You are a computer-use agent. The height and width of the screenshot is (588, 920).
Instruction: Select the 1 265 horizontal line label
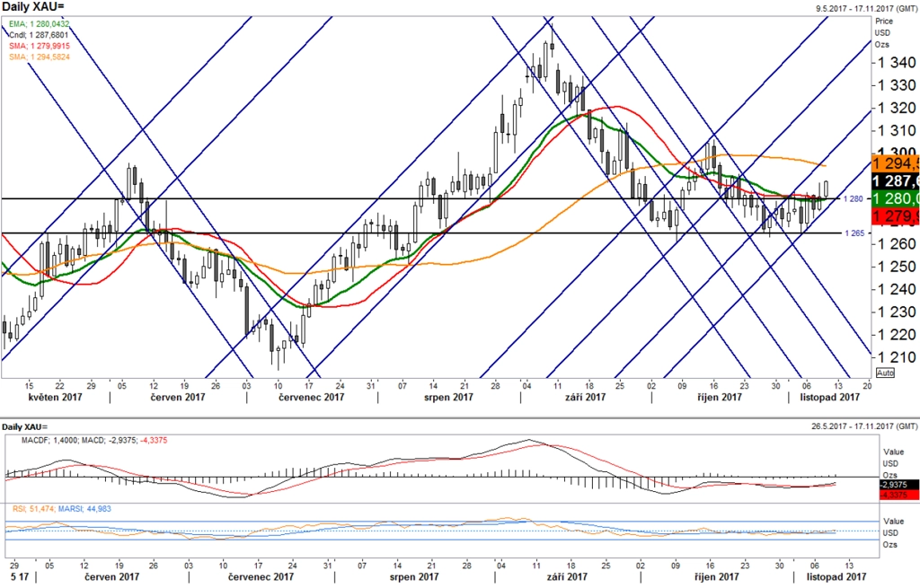pos(855,233)
